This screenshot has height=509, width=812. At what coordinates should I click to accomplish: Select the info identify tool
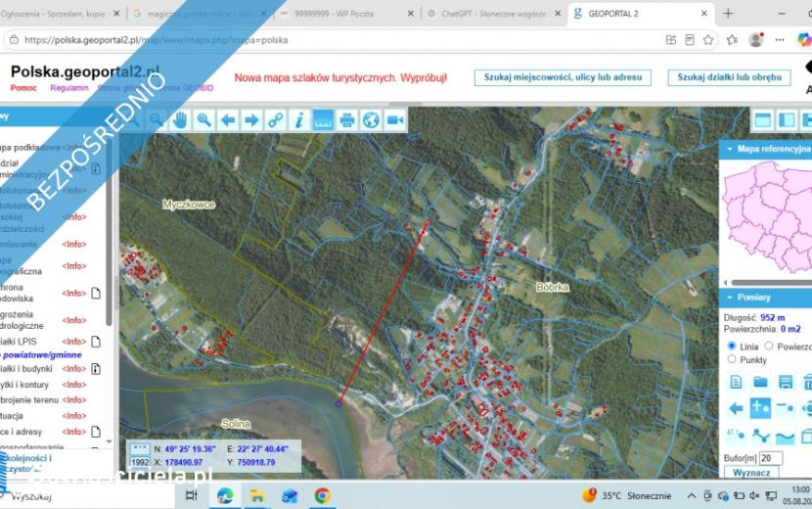pos(299,120)
